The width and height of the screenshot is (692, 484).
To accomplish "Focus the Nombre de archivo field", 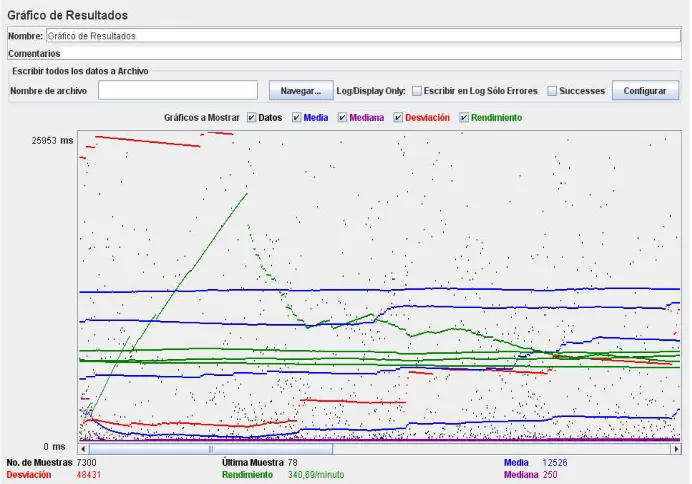I will tap(178, 90).
